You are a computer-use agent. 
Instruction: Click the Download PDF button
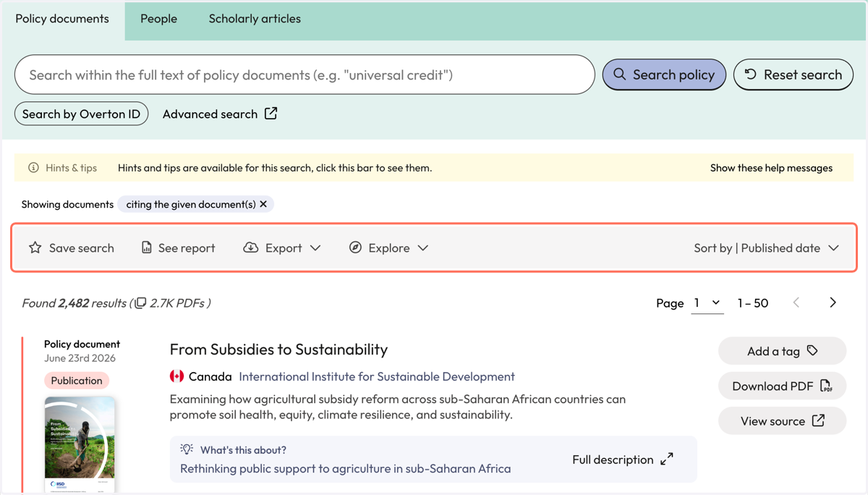(782, 386)
